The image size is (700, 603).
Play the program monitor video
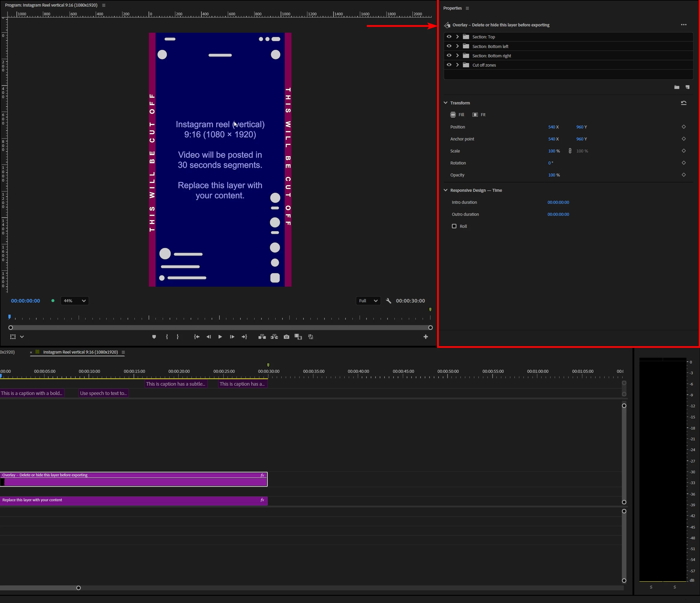point(220,337)
